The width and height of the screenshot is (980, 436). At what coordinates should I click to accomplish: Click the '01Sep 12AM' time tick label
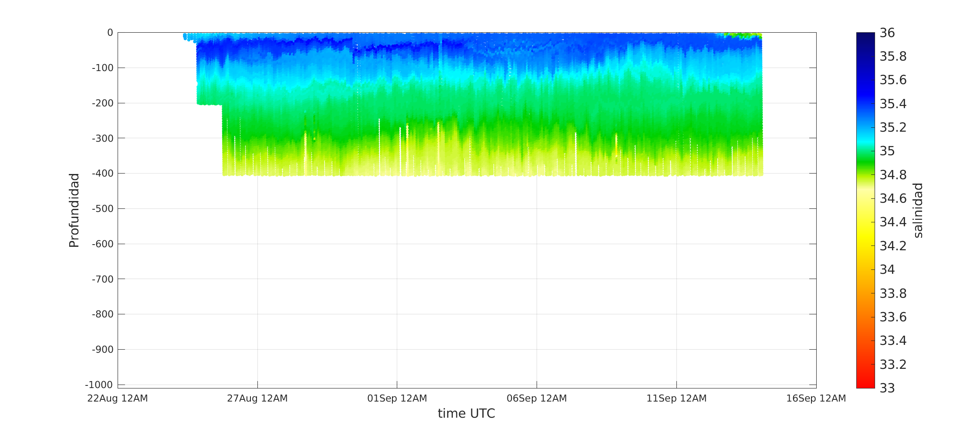click(x=397, y=399)
